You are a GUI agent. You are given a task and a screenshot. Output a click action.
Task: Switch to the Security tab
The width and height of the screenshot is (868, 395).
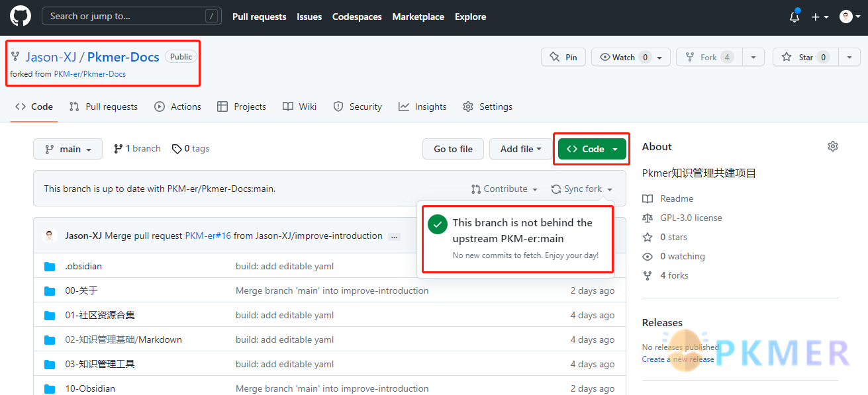358,107
